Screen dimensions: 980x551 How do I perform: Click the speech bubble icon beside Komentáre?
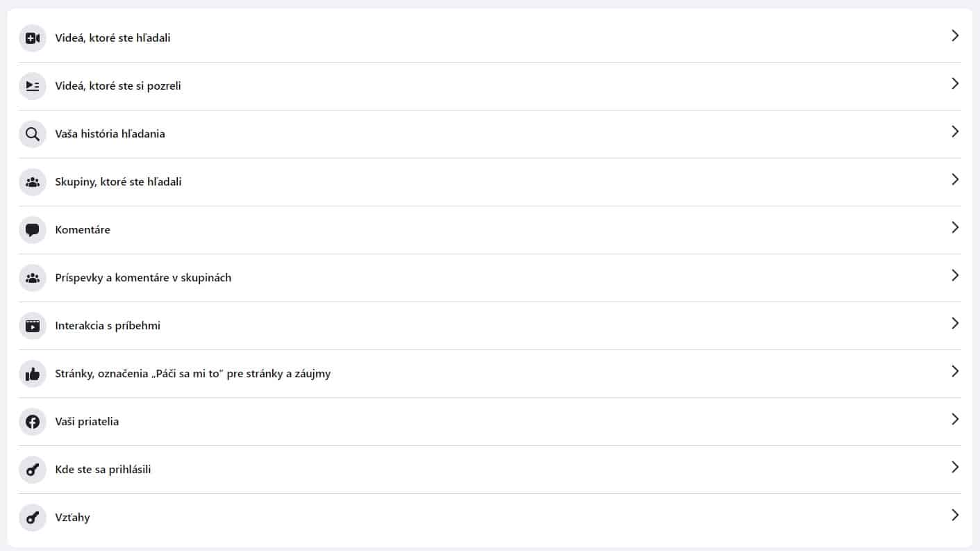click(x=33, y=230)
